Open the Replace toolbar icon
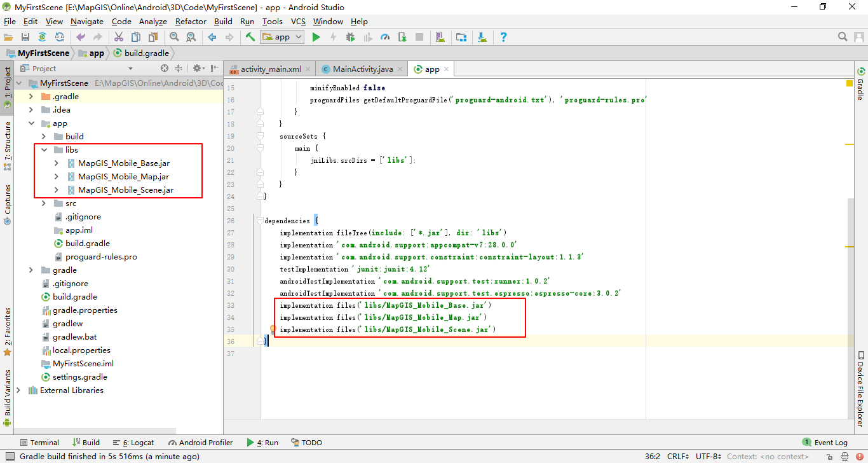This screenshot has height=463, width=868. pyautogui.click(x=191, y=38)
